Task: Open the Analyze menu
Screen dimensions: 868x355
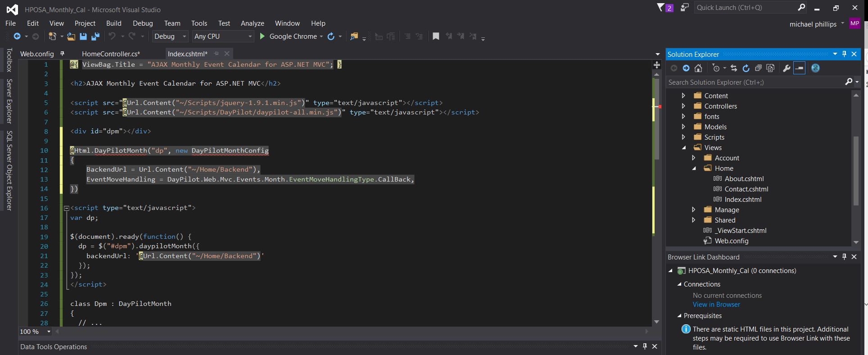Action: coord(252,23)
